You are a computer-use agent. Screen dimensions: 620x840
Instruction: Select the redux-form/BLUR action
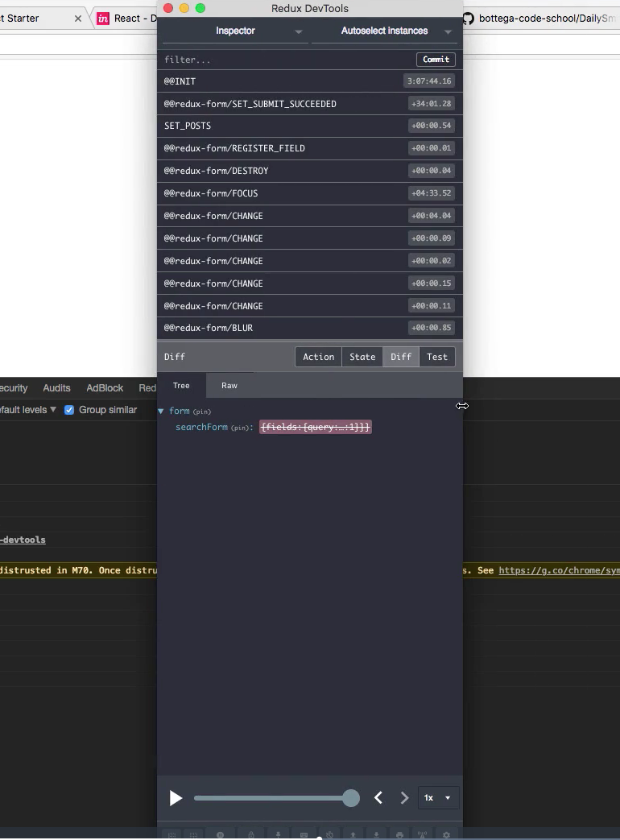click(x=309, y=327)
